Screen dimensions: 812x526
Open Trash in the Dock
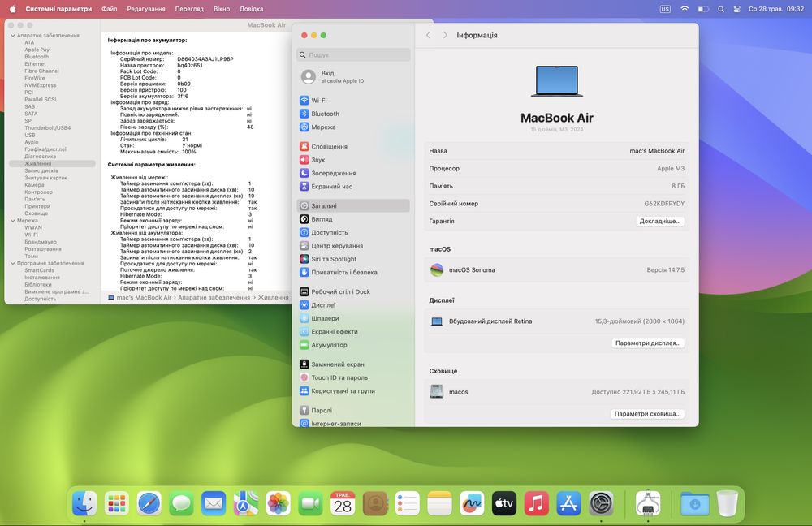tap(727, 503)
